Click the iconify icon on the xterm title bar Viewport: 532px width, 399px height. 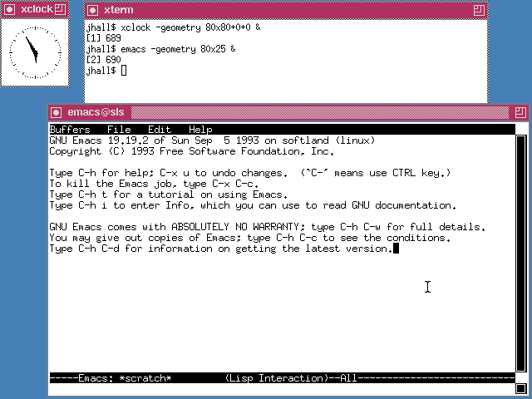[92, 10]
